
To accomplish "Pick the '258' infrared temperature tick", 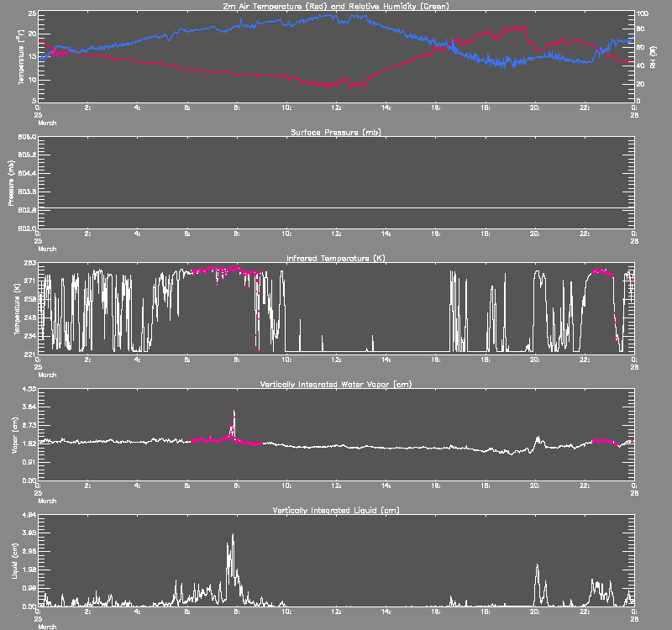I will [x=31, y=299].
